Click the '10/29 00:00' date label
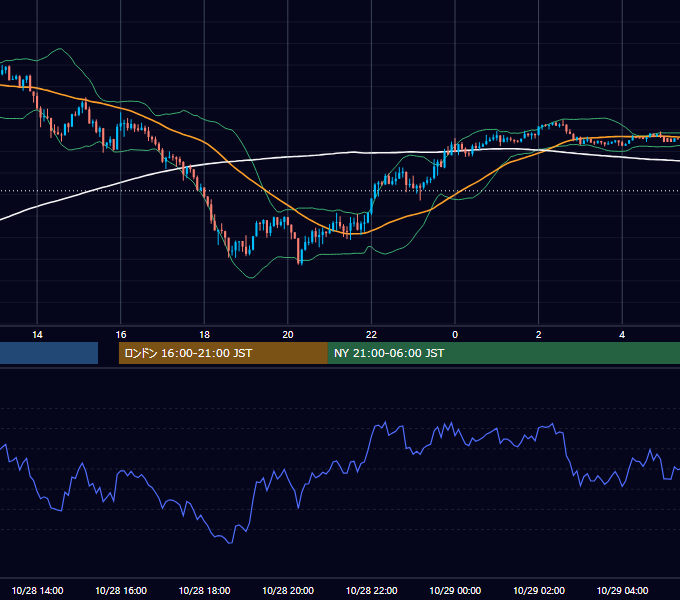This screenshot has width=680, height=600. click(455, 590)
